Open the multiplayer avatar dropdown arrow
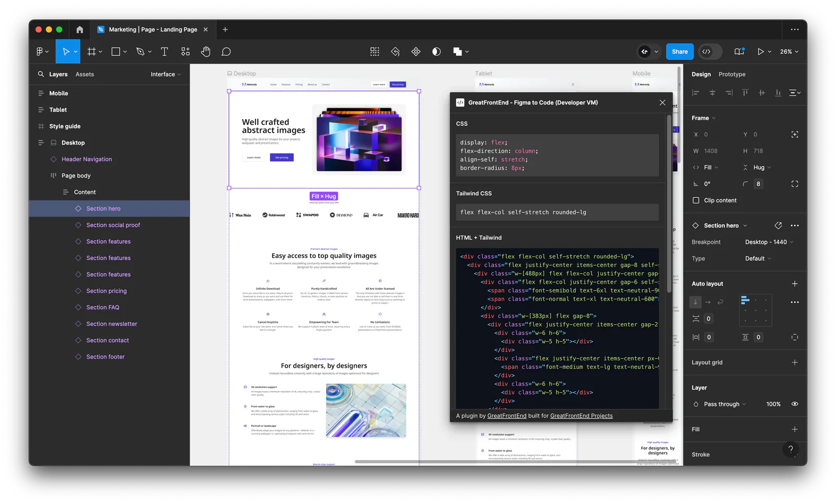 656,52
